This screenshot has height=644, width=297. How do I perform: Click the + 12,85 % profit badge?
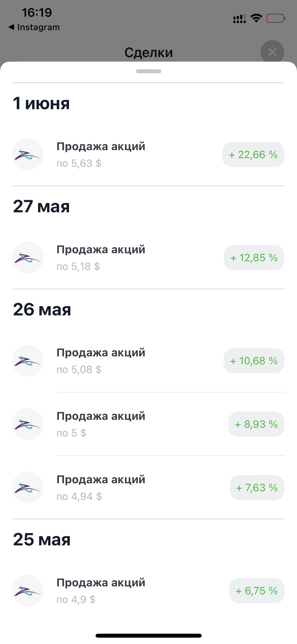(x=254, y=258)
